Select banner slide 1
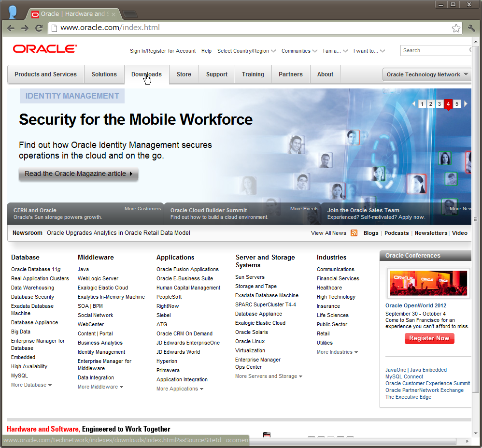Screen dimensions: 482x448 pos(422,104)
